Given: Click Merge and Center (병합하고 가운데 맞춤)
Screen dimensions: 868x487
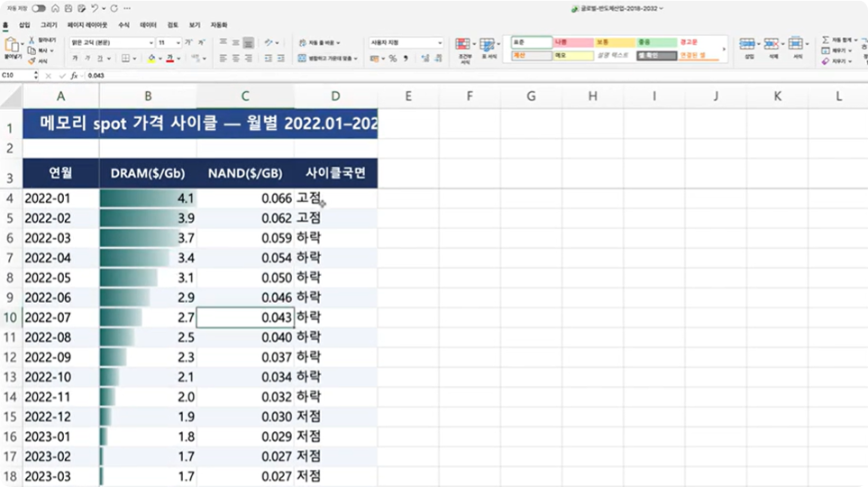Looking at the screenshot, I should tap(328, 59).
